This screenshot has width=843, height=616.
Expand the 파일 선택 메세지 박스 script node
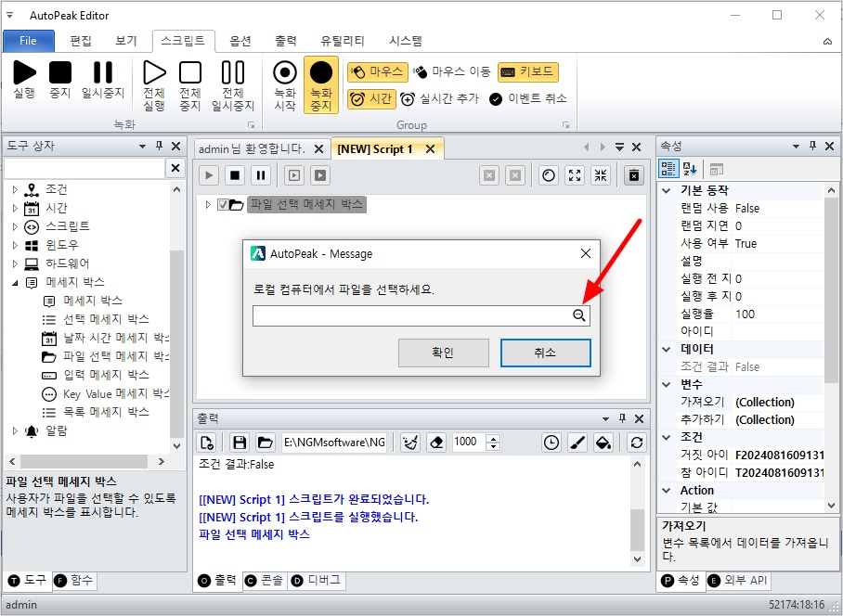208,205
